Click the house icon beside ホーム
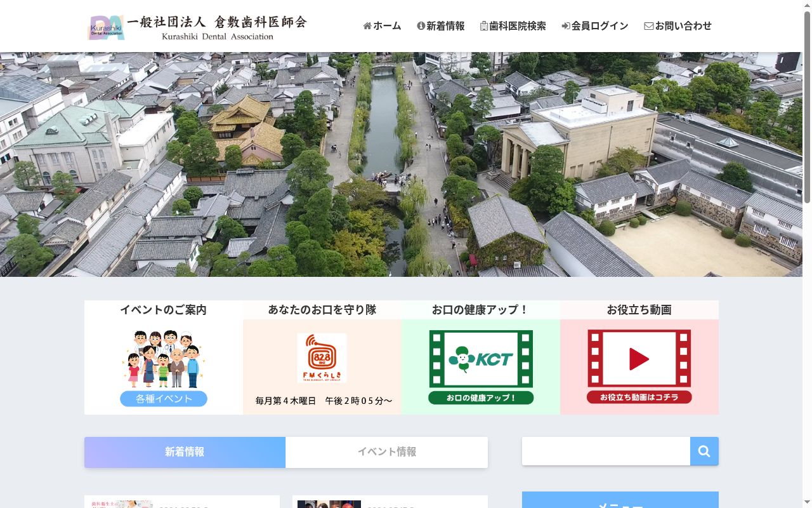Viewport: 812px width, 508px height. (367, 26)
